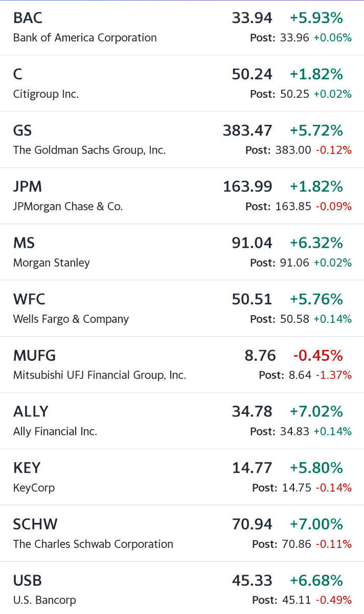The height and width of the screenshot is (614, 364).
Task: Tap WFC's +5.76% change value
Action: pyautogui.click(x=316, y=299)
